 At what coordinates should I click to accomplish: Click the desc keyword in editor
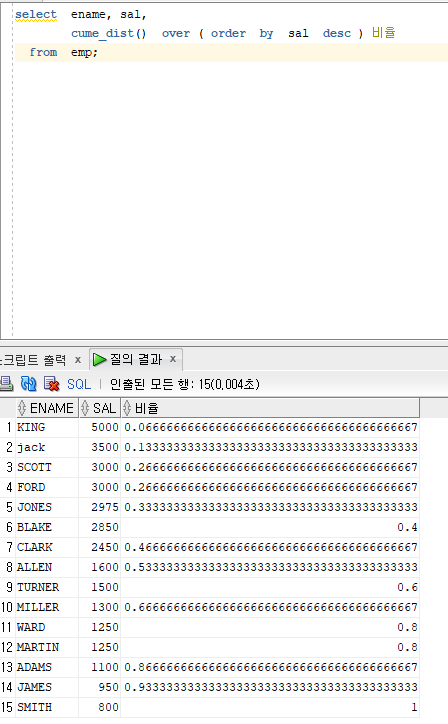coord(337,33)
